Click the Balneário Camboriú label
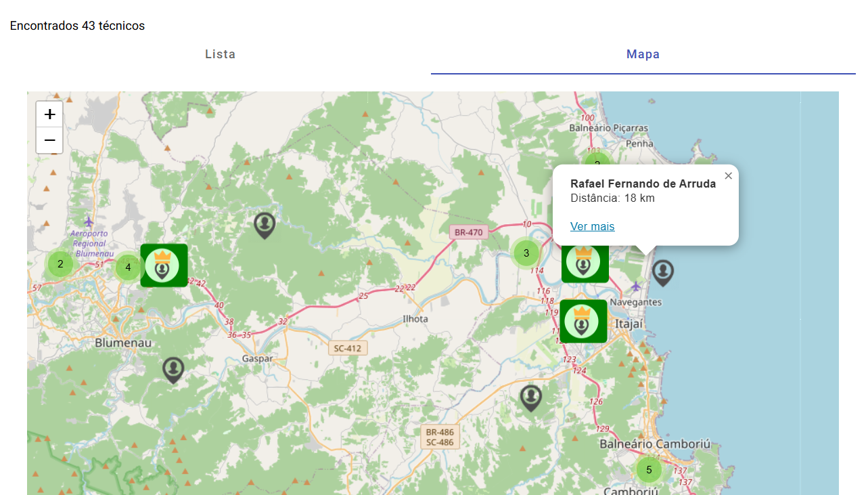Image resolution: width=868 pixels, height=495 pixels. [655, 444]
